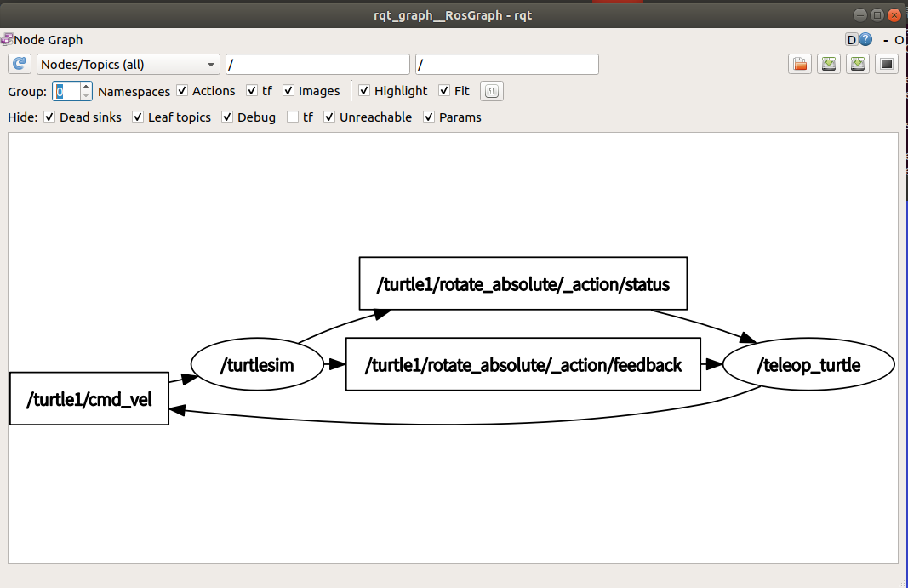
Task: Click the dash reconfigure control near help icon
Action: tap(885, 40)
